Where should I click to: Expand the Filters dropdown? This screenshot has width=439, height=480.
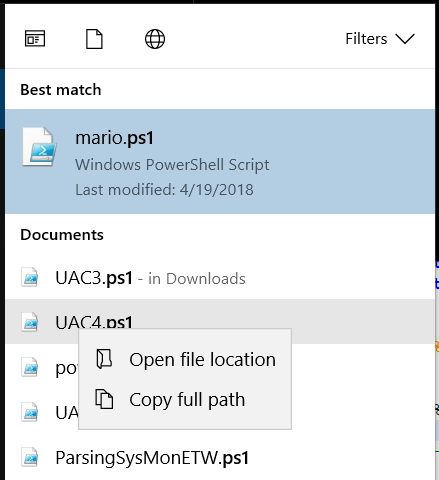click(x=380, y=39)
